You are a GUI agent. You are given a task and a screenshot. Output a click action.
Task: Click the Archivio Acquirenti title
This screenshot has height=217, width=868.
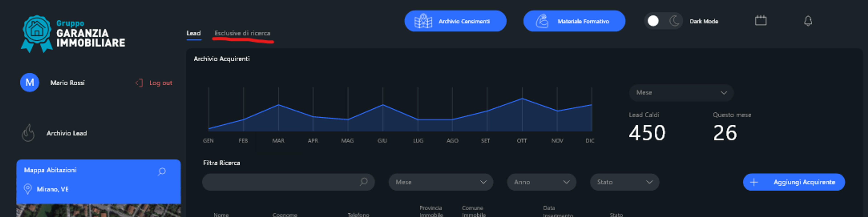(221, 58)
